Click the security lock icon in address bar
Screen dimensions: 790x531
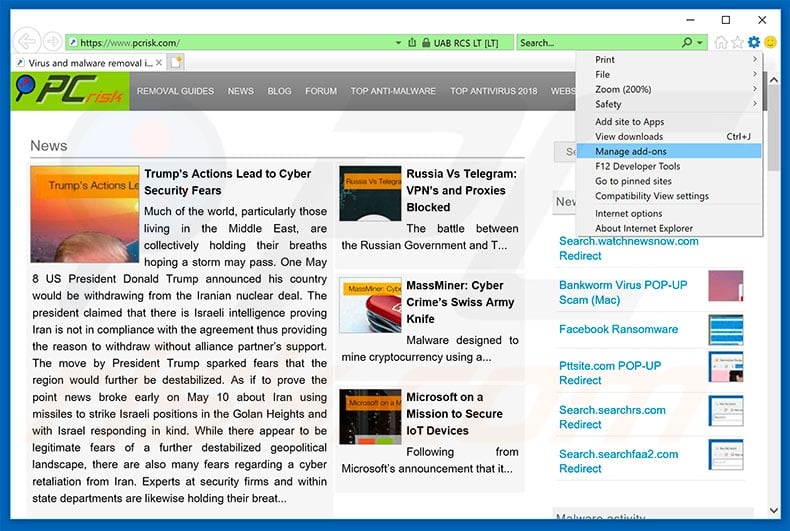coord(426,43)
